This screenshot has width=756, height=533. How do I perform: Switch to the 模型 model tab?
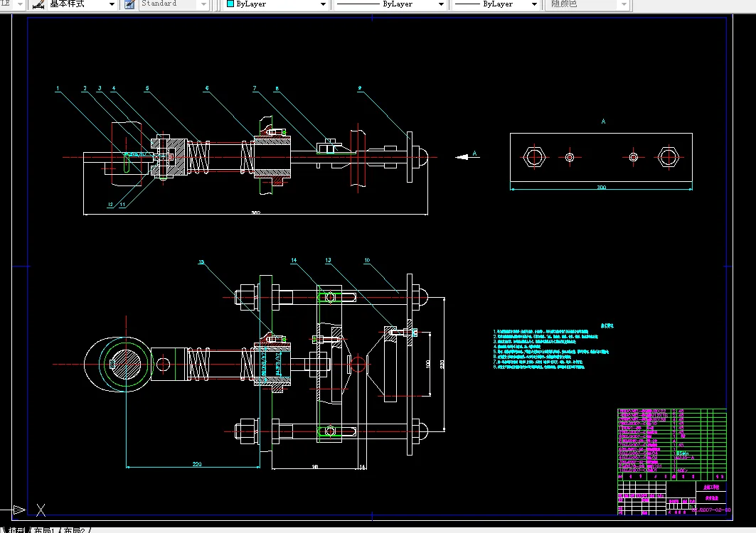(x=17, y=530)
